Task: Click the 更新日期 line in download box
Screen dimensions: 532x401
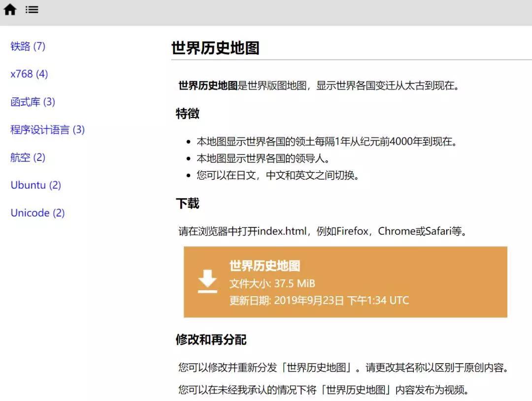Action: click(x=319, y=301)
